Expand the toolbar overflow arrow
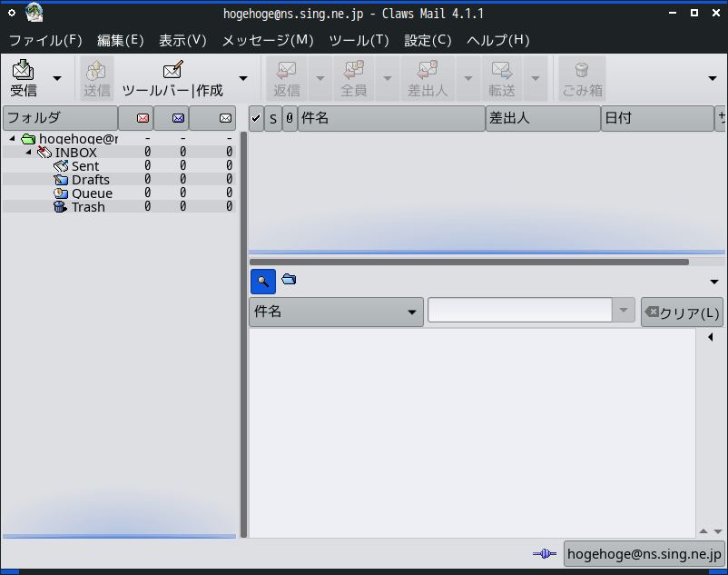This screenshot has height=575, width=728. (x=713, y=78)
